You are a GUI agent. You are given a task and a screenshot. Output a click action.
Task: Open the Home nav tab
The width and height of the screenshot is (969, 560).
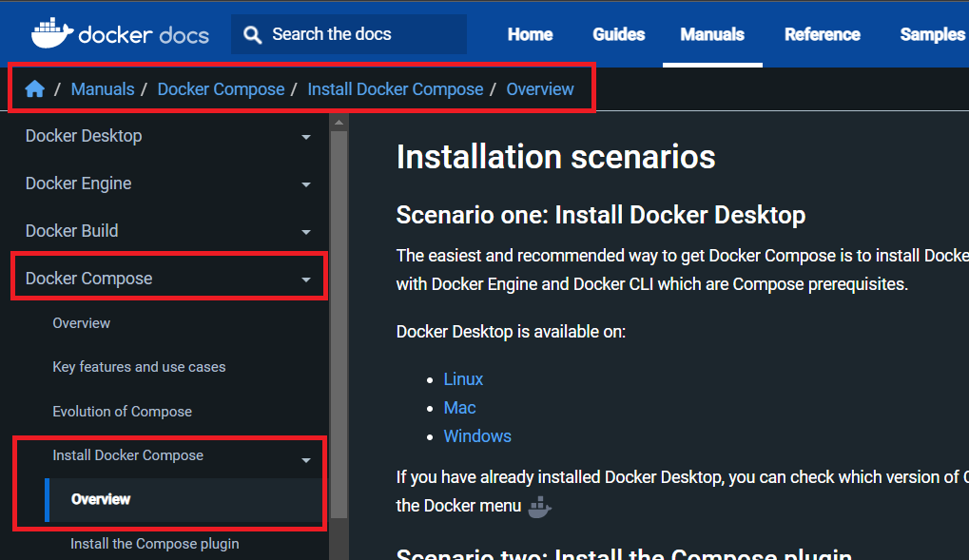pos(531,34)
